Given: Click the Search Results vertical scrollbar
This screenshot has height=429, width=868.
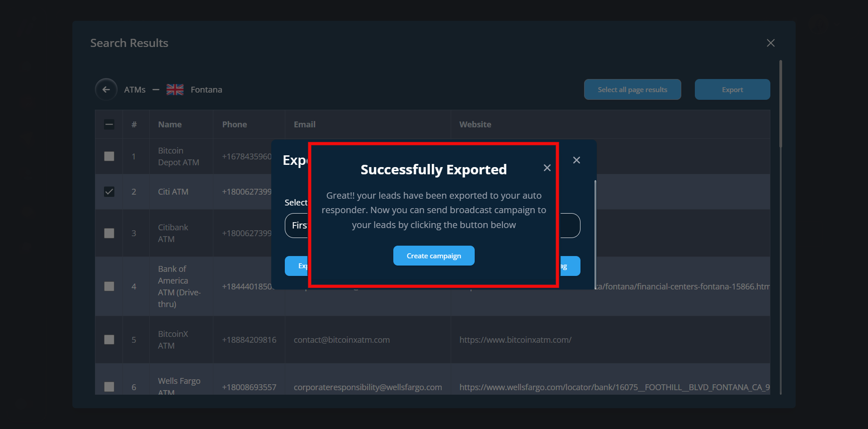Looking at the screenshot, I should [780, 104].
